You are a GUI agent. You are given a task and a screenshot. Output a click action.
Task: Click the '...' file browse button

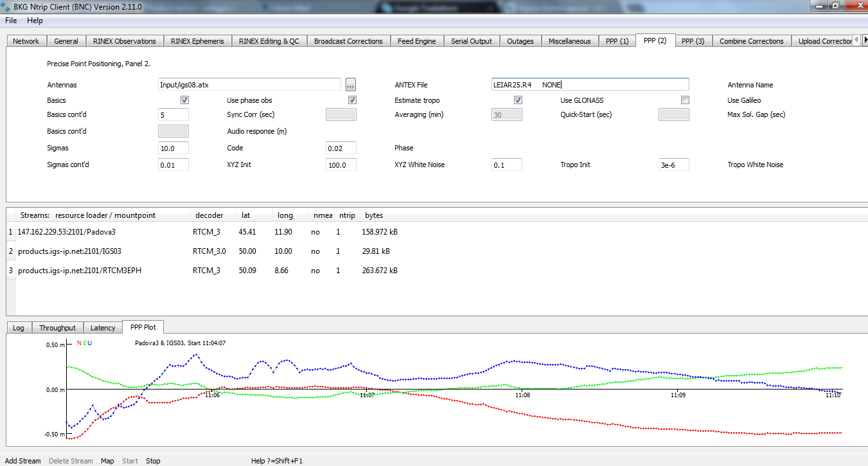[350, 84]
